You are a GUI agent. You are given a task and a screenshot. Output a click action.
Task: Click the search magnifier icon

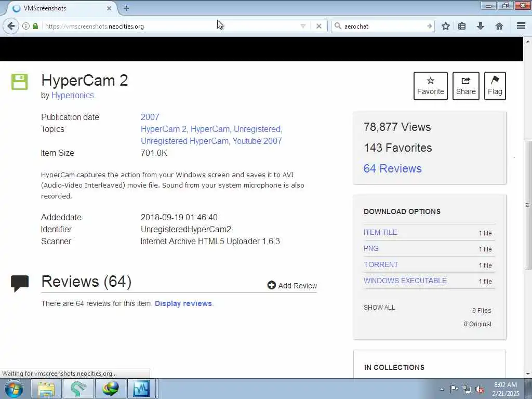pyautogui.click(x=338, y=26)
